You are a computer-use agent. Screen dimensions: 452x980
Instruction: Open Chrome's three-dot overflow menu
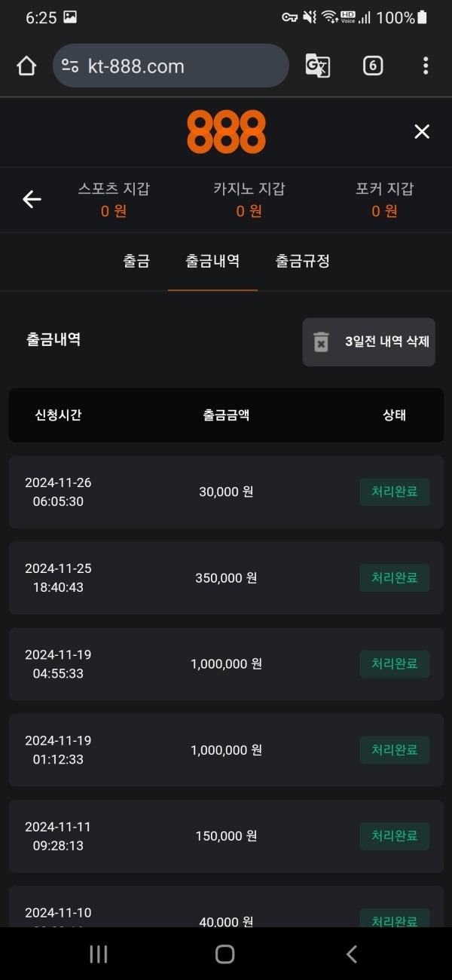coord(426,66)
